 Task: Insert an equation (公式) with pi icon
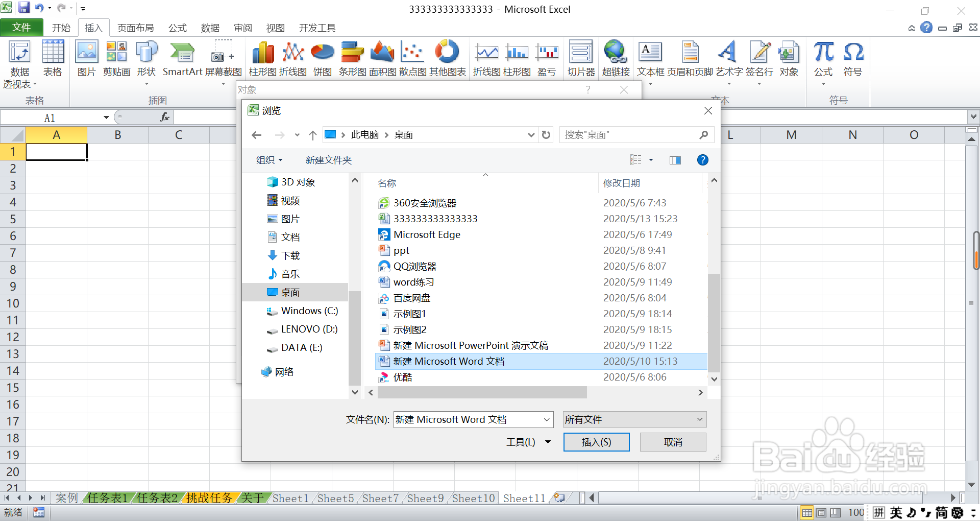(823, 62)
